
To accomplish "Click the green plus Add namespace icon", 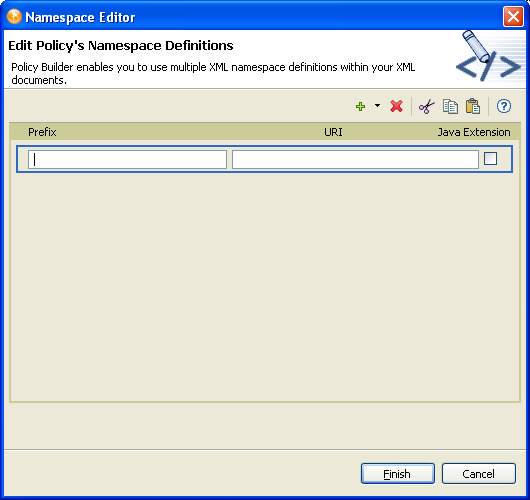I will (x=361, y=107).
